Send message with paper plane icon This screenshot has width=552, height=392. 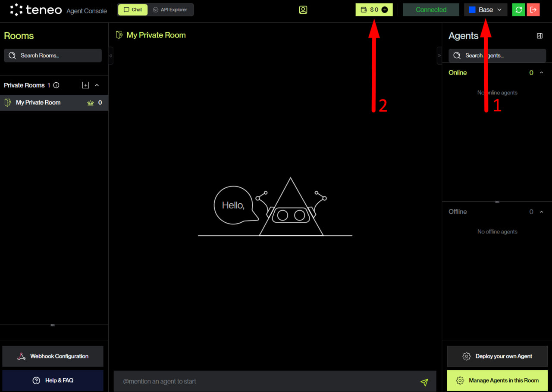click(424, 382)
